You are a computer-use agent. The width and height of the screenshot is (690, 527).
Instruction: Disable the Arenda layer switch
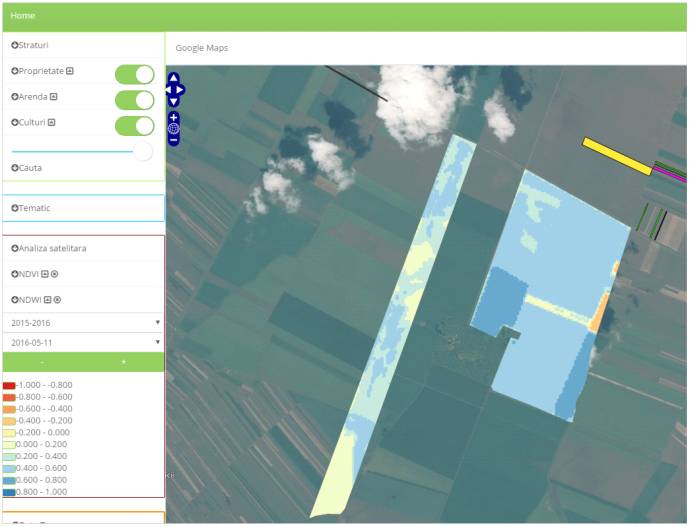[134, 99]
